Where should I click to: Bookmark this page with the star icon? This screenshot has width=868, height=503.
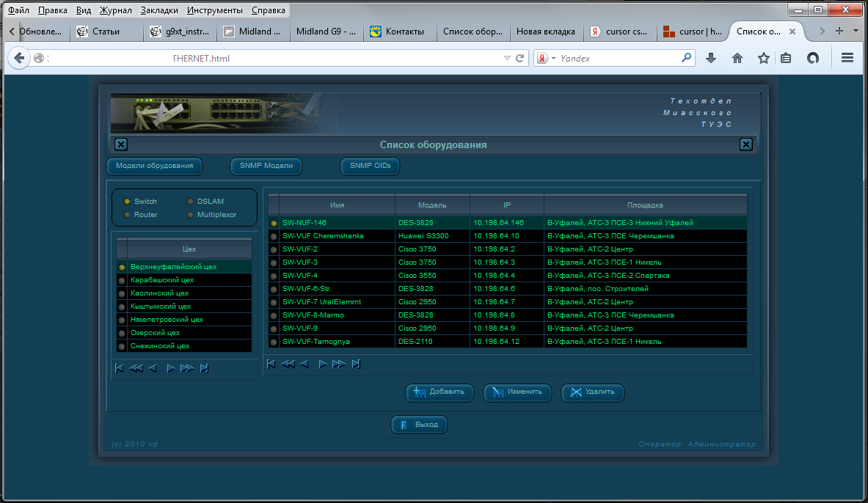click(x=763, y=58)
